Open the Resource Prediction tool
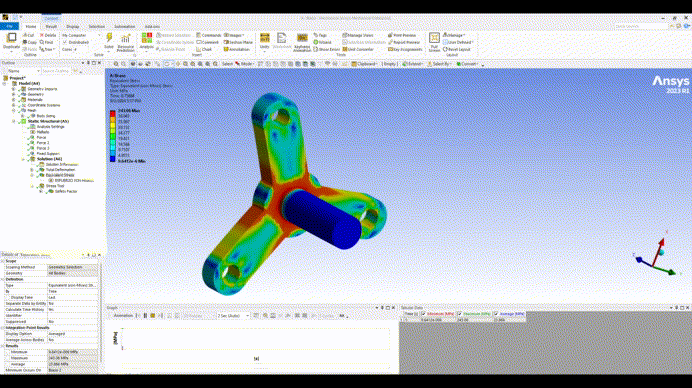Image resolution: width=692 pixels, height=388 pixels. tap(125, 42)
